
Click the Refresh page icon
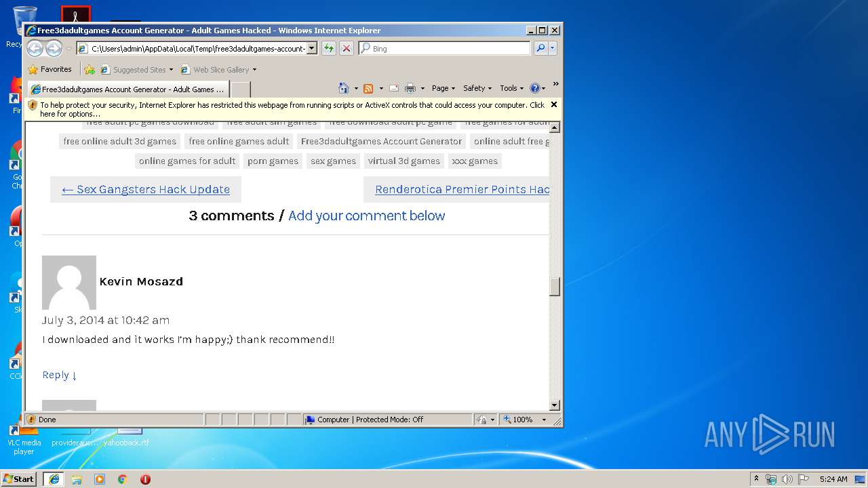point(329,48)
